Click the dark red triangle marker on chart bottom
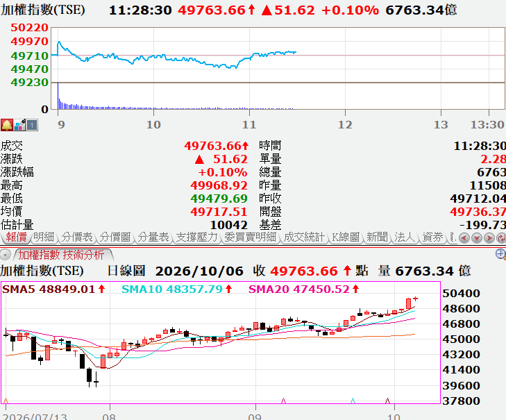 coord(387,401)
